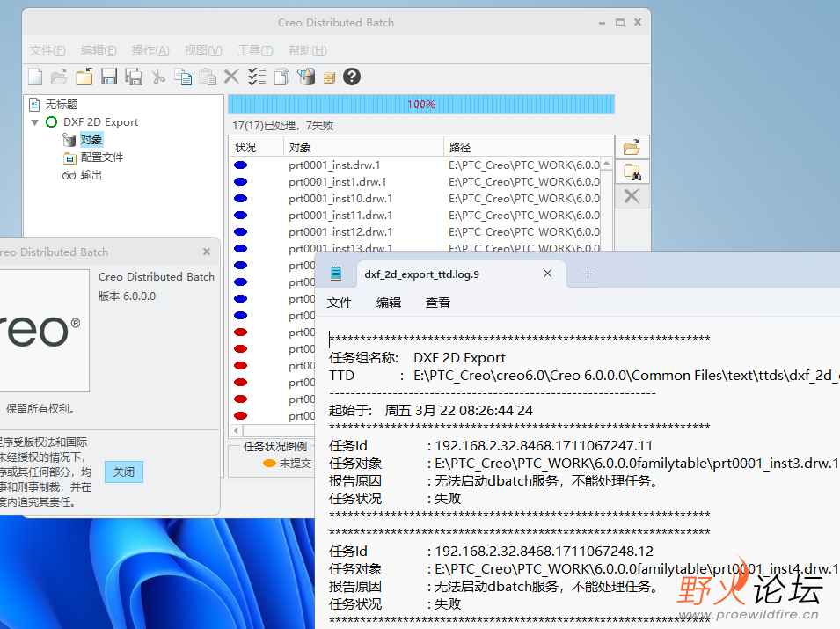Image resolution: width=840 pixels, height=629 pixels.
Task: Open the Notepad 文件 menu
Action: pos(340,303)
